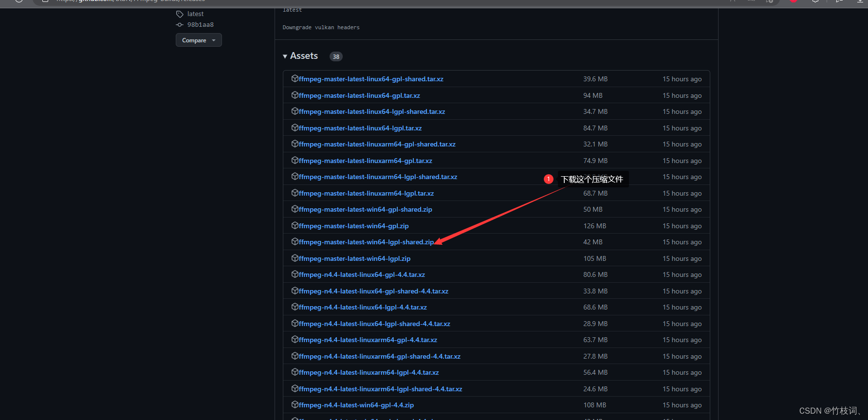
Task: Click package icon of n4.4 linuxarm64-gpl-shared-4.4.tar.xz
Action: tap(295, 356)
